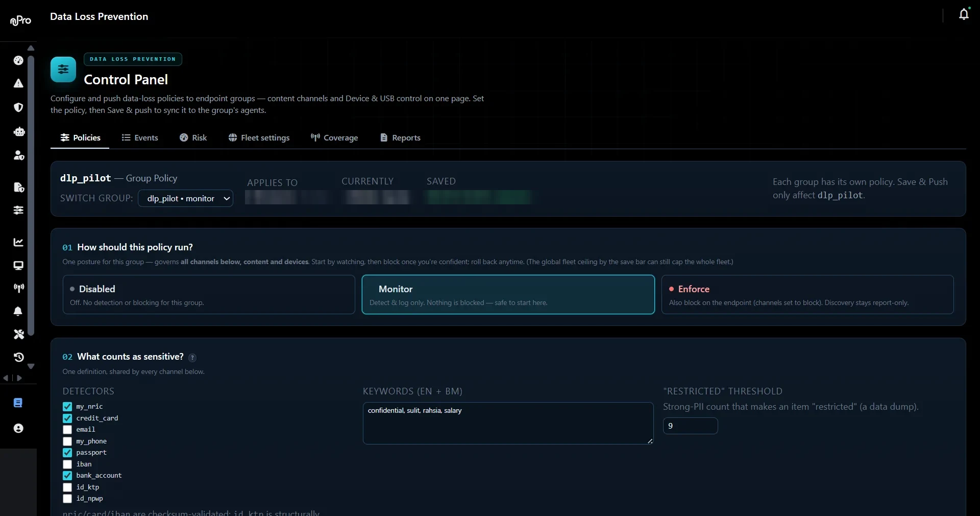Viewport: 980px width, 516px height.
Task: Click the Pro logo at top left
Action: tap(20, 20)
